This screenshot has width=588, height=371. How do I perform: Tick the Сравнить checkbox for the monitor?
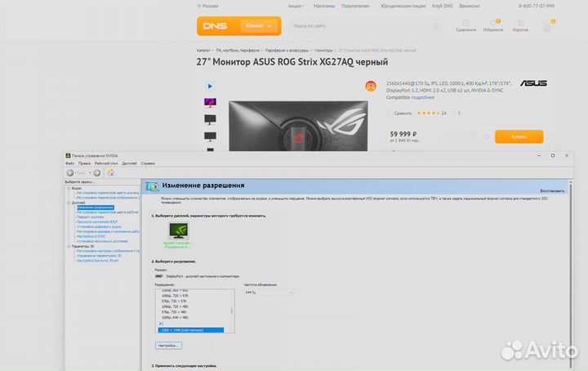click(x=390, y=114)
